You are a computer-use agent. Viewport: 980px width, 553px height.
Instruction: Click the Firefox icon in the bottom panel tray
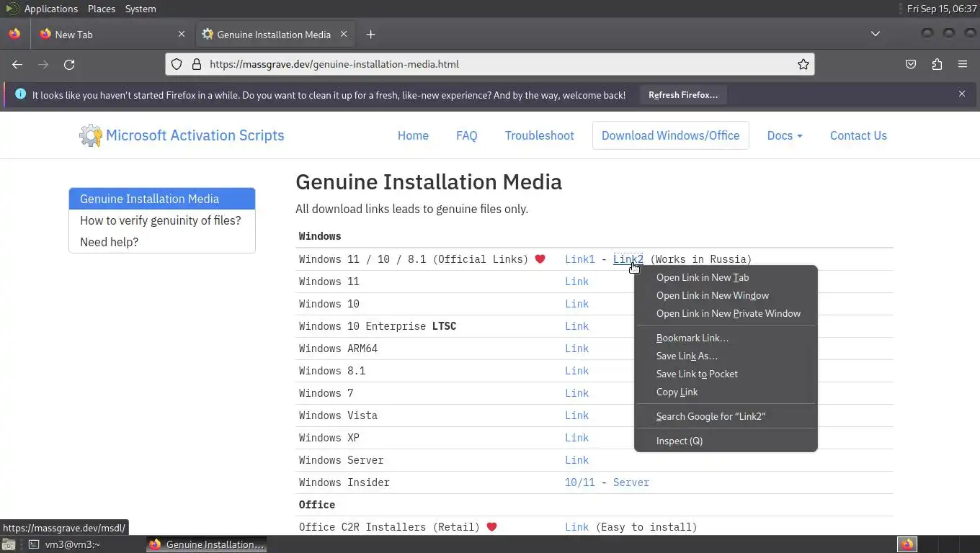907,544
